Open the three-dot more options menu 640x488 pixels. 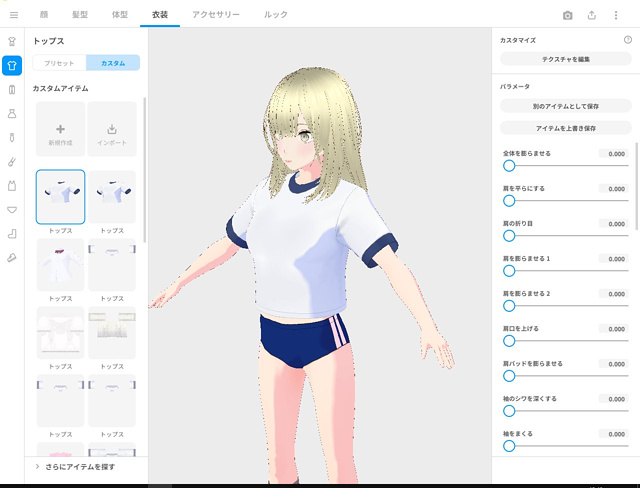[x=615, y=15]
